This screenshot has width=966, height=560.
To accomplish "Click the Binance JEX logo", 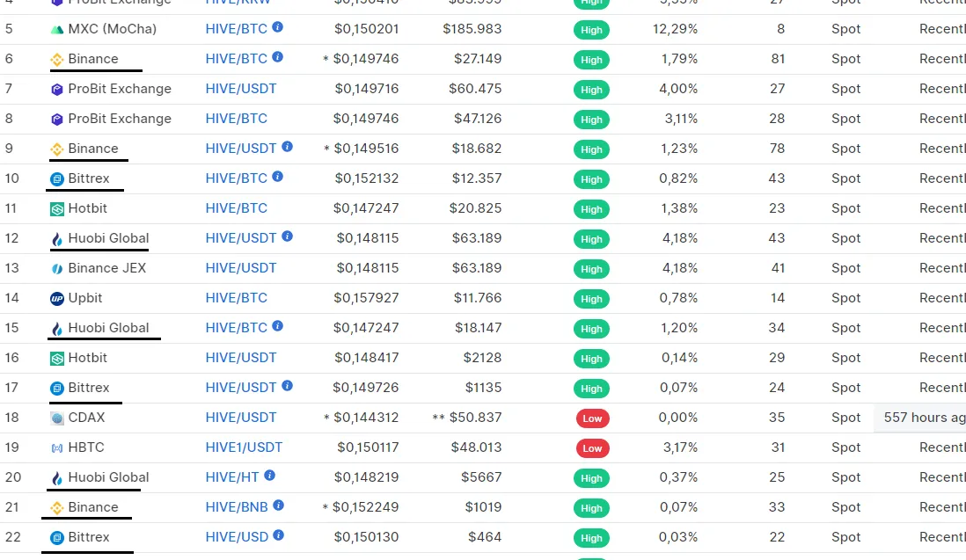I will click(x=56, y=269).
